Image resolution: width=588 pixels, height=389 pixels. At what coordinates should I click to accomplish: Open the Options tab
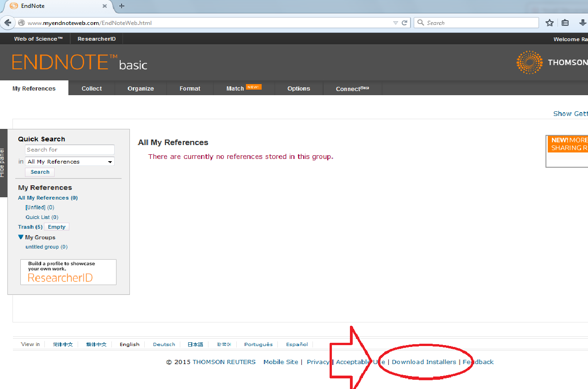pos(299,88)
